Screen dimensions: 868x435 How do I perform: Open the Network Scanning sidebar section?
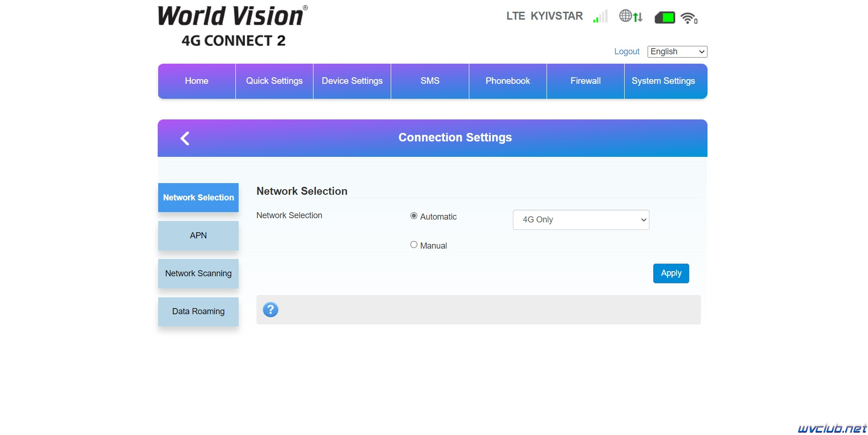click(x=198, y=273)
